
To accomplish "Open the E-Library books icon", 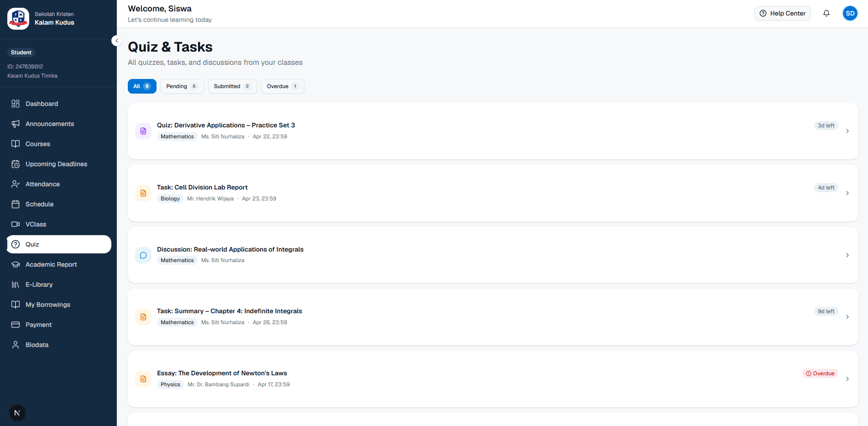I will tap(16, 284).
